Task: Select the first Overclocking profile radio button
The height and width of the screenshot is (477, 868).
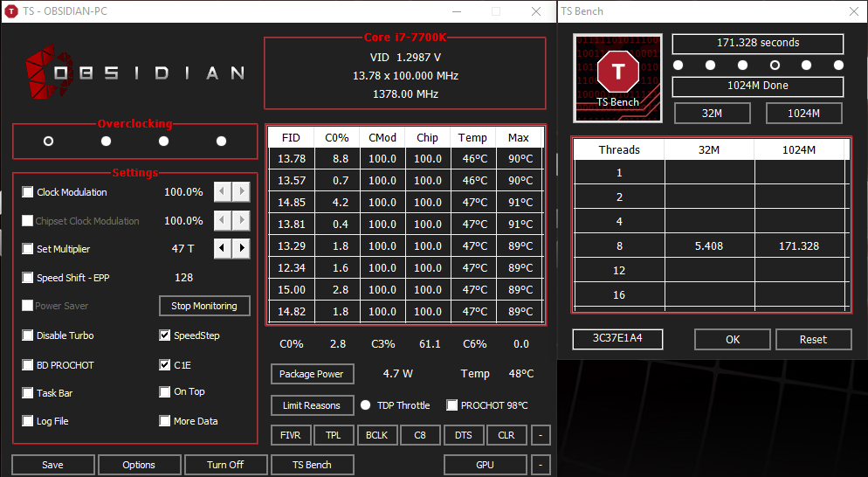Action: click(49, 142)
